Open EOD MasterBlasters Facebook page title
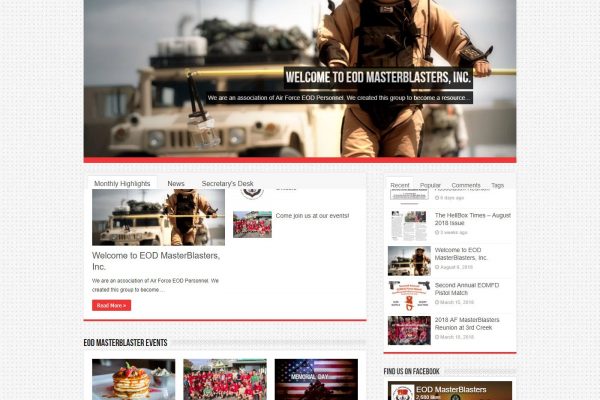 [x=451, y=389]
